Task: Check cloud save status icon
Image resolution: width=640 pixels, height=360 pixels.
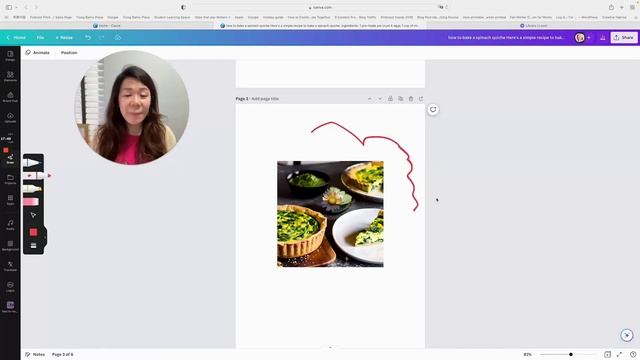Action: (118, 38)
